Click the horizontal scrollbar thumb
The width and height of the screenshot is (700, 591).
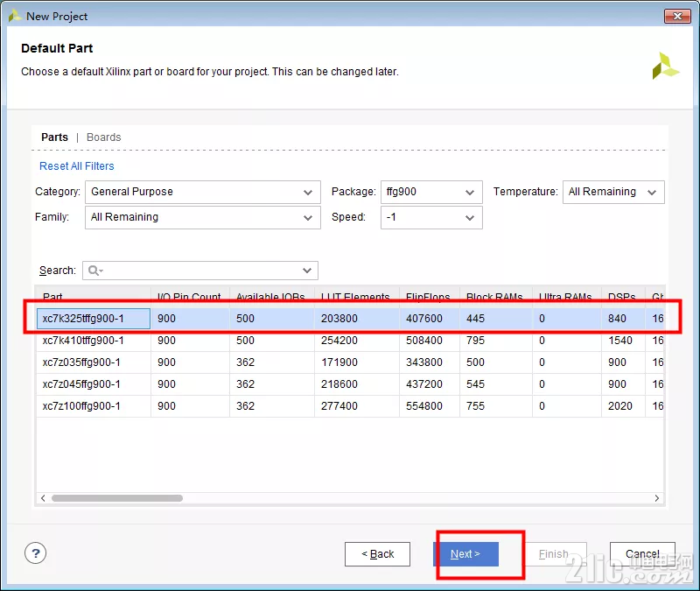117,498
